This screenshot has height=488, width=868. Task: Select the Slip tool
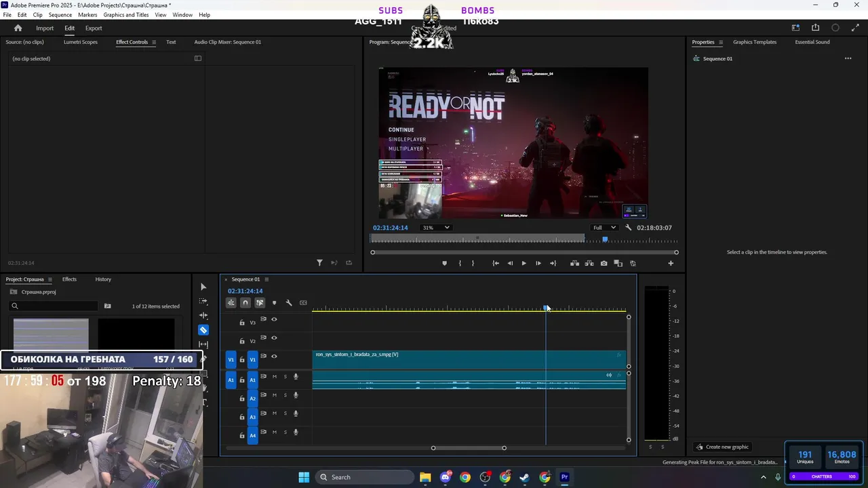pos(203,344)
